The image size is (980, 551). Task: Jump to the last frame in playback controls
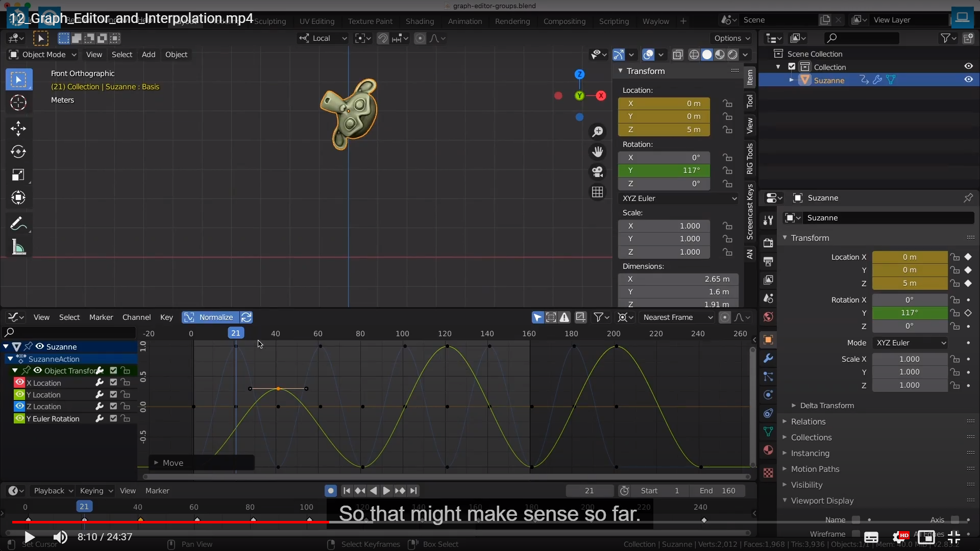pyautogui.click(x=414, y=491)
